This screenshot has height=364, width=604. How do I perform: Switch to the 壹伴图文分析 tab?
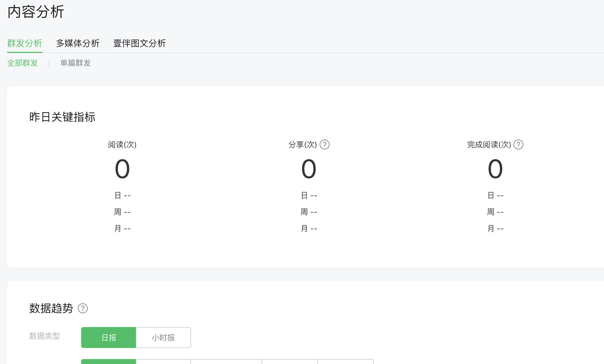[139, 43]
